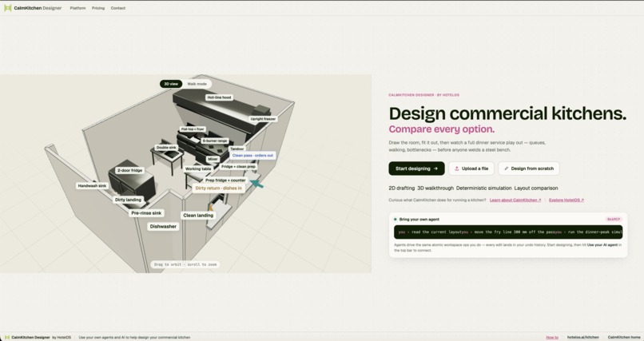Viewport: 644px width, 341px height.
Task: Select the 2-door fridge label
Action: (129, 170)
